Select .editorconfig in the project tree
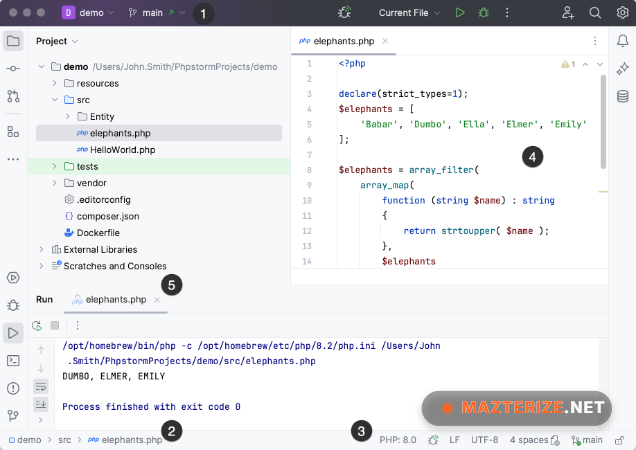Image resolution: width=636 pixels, height=450 pixels. (98, 200)
